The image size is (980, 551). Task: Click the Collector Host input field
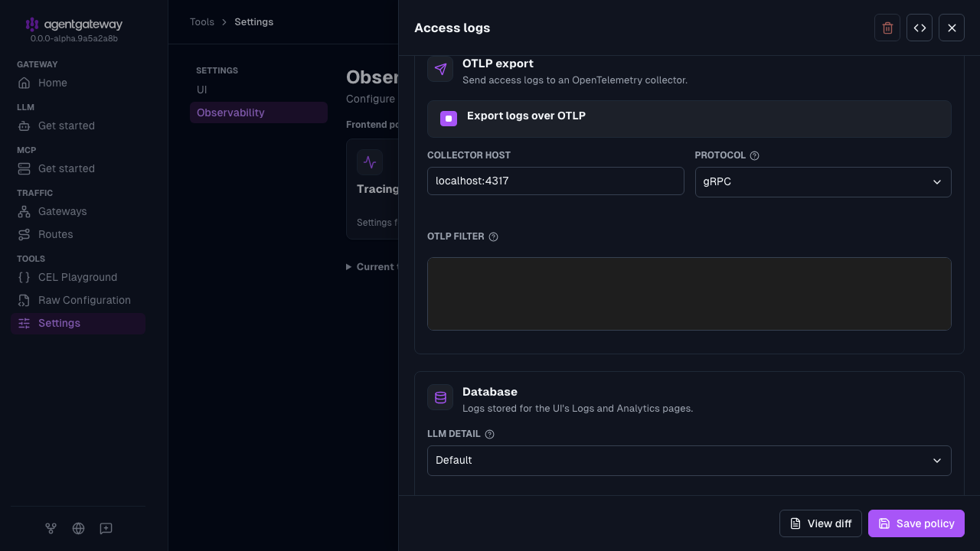(556, 181)
